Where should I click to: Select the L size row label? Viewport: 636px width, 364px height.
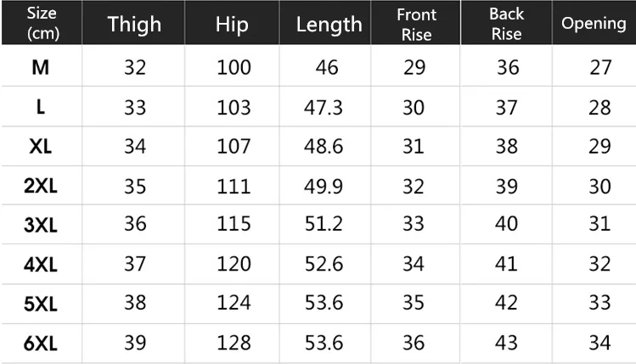click(41, 108)
